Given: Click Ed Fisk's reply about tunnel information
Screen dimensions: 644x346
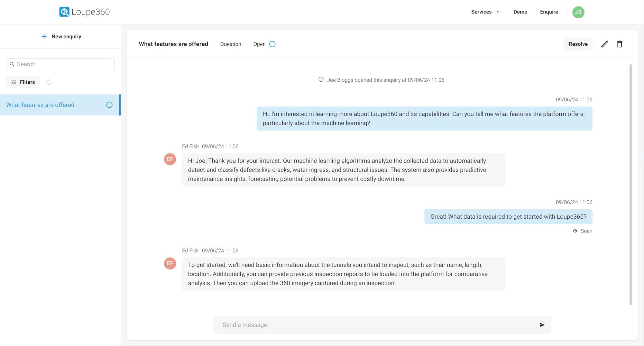Looking at the screenshot, I should (x=343, y=274).
